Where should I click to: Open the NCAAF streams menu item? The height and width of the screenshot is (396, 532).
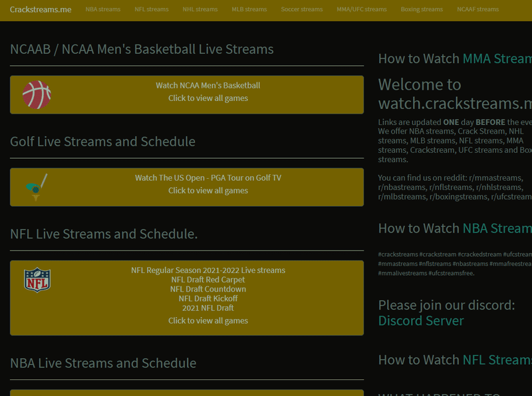(x=478, y=9)
